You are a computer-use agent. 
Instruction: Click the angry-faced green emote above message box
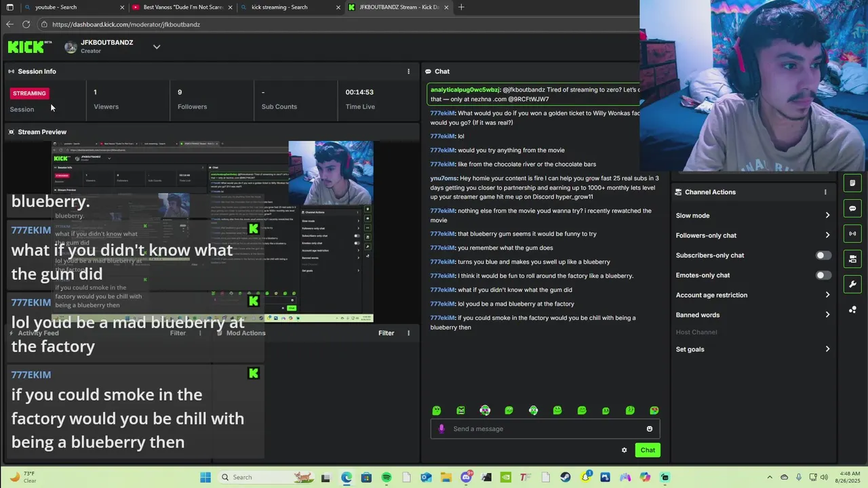coord(460,410)
